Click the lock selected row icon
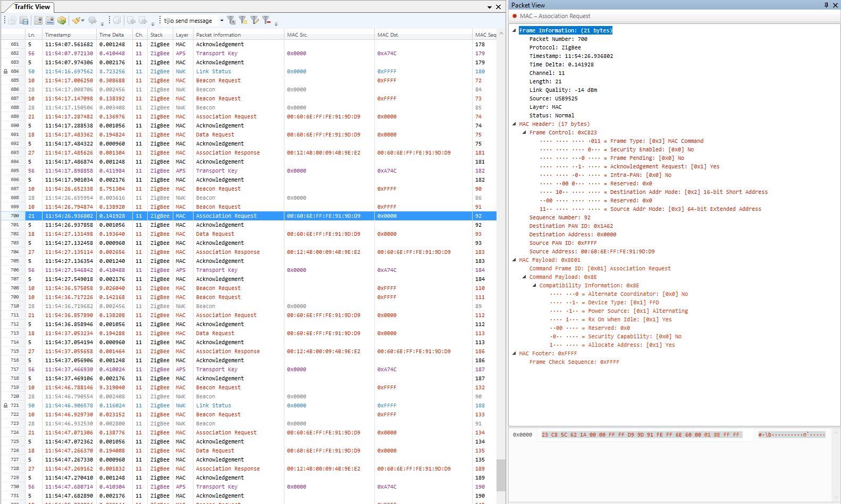Screen dimensions: 841x504 point(50,20)
